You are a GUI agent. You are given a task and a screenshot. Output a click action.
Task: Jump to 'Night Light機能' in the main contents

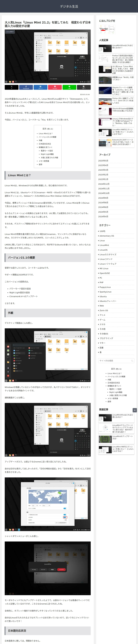47,154
